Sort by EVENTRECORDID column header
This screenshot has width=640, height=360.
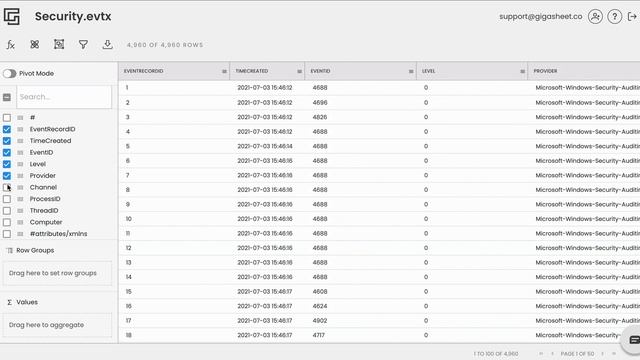click(143, 71)
